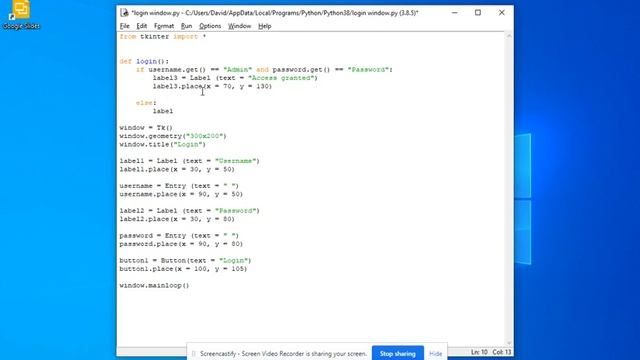
Task: Open the Window menu
Action: [239, 26]
